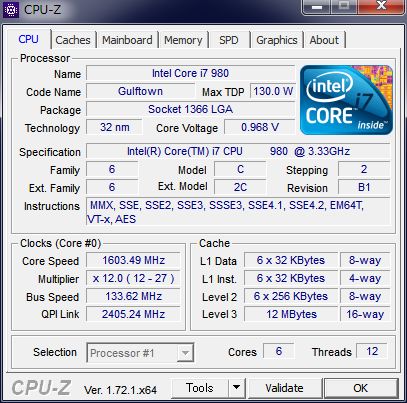Click the Validate button
This screenshot has height=403, width=407.
pos(284,388)
